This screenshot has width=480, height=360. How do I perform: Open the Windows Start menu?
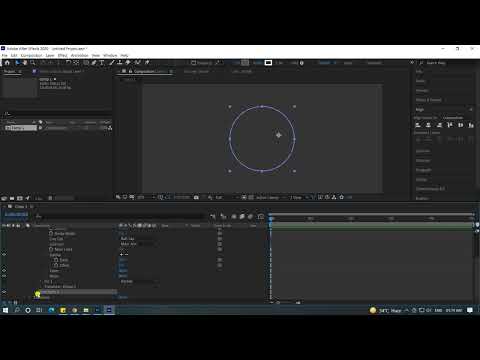5,310
